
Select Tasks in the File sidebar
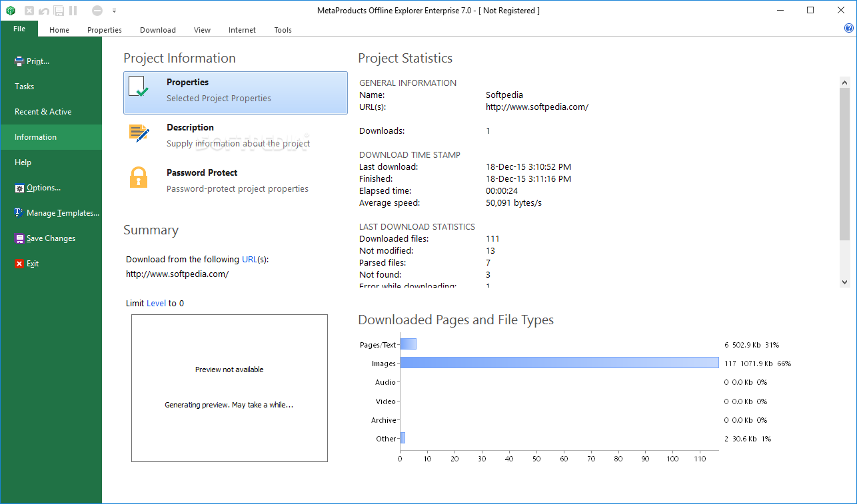[x=51, y=87]
